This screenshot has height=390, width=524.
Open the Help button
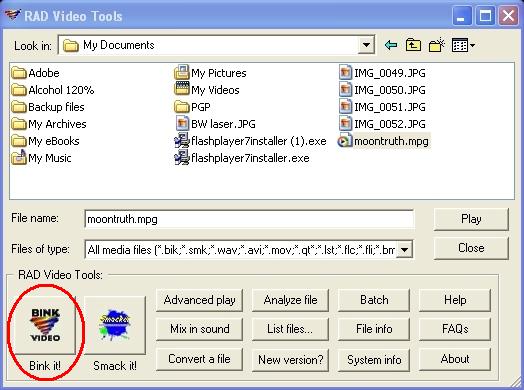click(x=455, y=300)
